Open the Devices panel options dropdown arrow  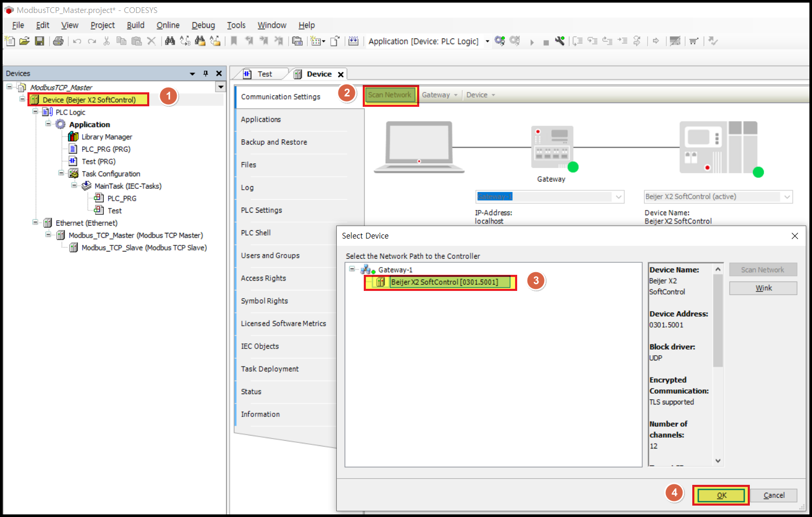[x=192, y=74]
